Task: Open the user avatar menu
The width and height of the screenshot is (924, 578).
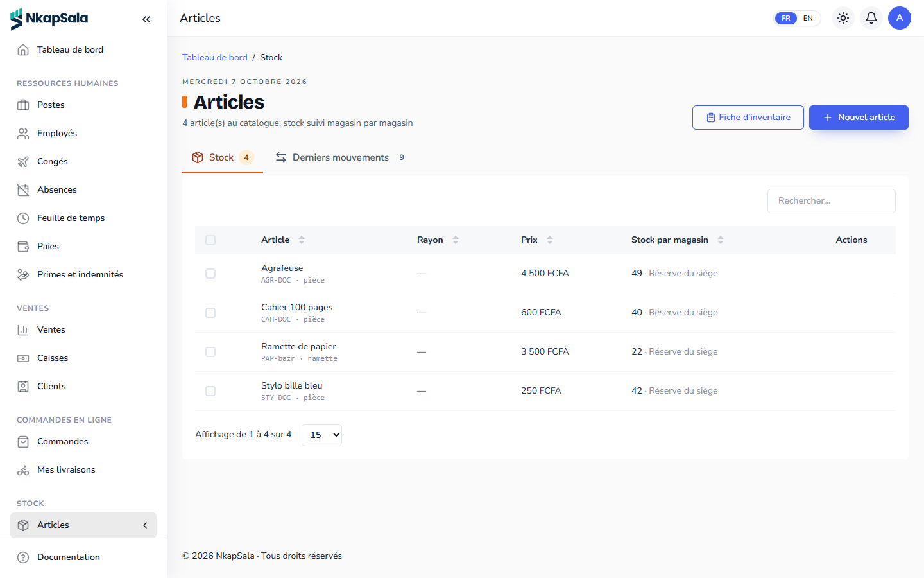Action: click(900, 18)
